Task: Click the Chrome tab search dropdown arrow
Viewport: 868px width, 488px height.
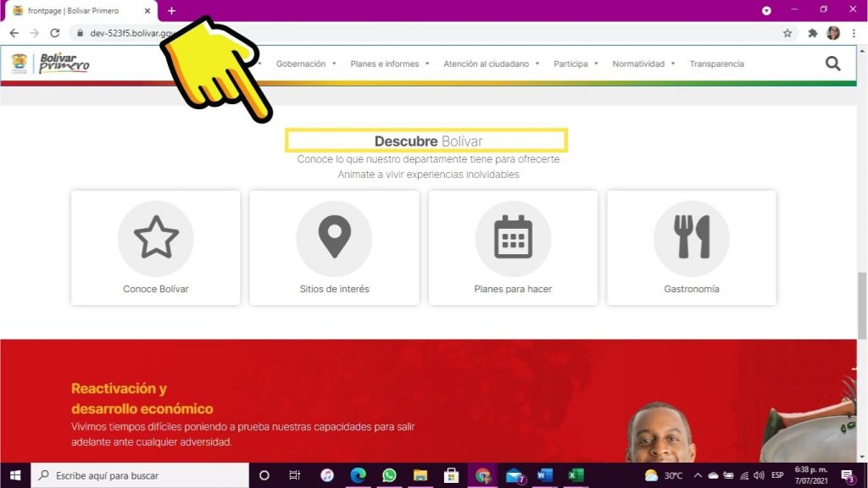Action: click(766, 10)
